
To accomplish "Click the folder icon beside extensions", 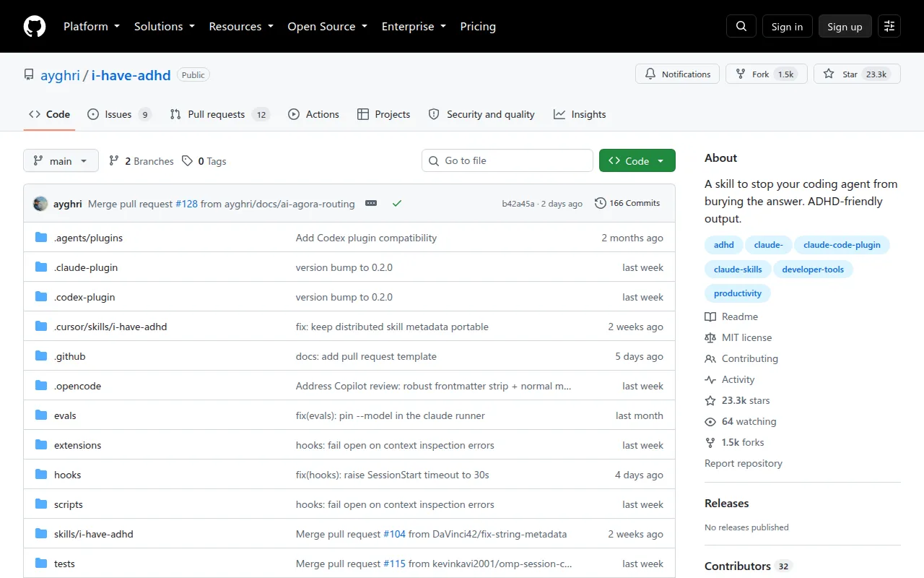I will pos(41,445).
